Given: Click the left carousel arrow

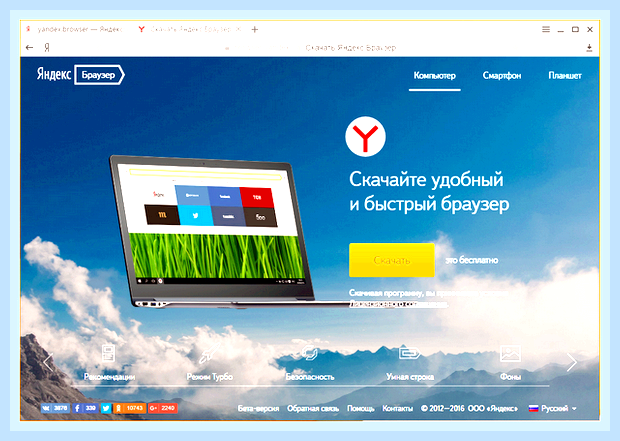Looking at the screenshot, I should click(48, 362).
